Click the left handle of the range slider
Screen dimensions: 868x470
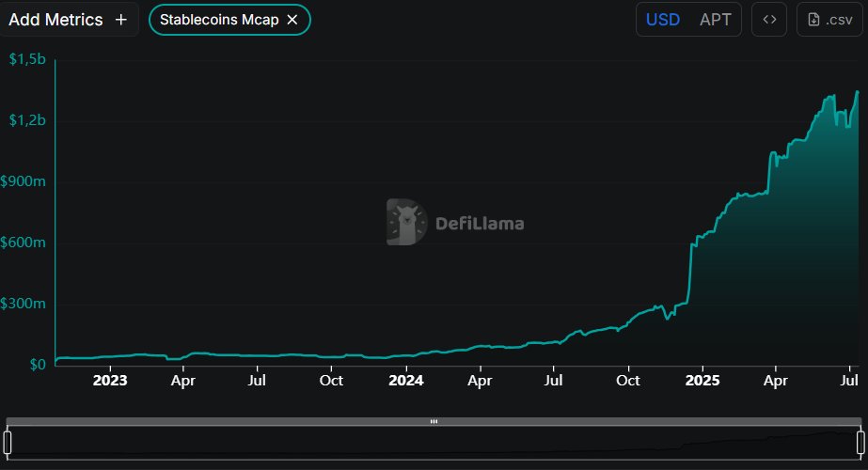(8, 443)
